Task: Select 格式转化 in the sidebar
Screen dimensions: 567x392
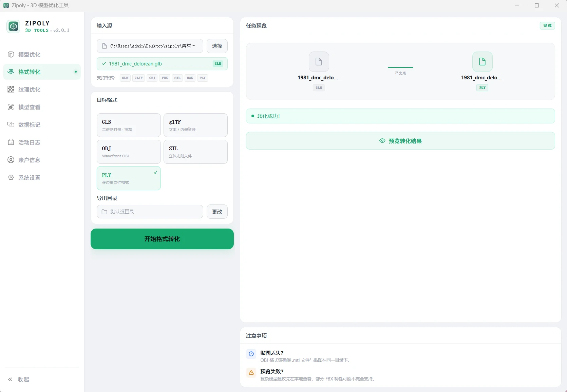Action: 42,72
